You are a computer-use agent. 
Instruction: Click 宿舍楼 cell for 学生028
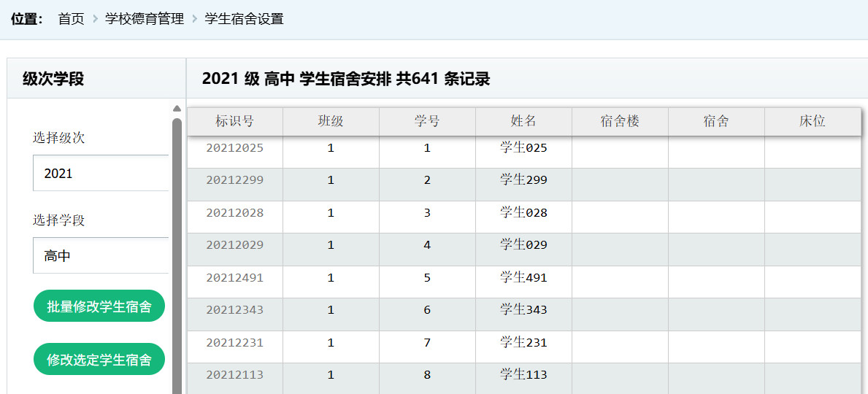(620, 213)
